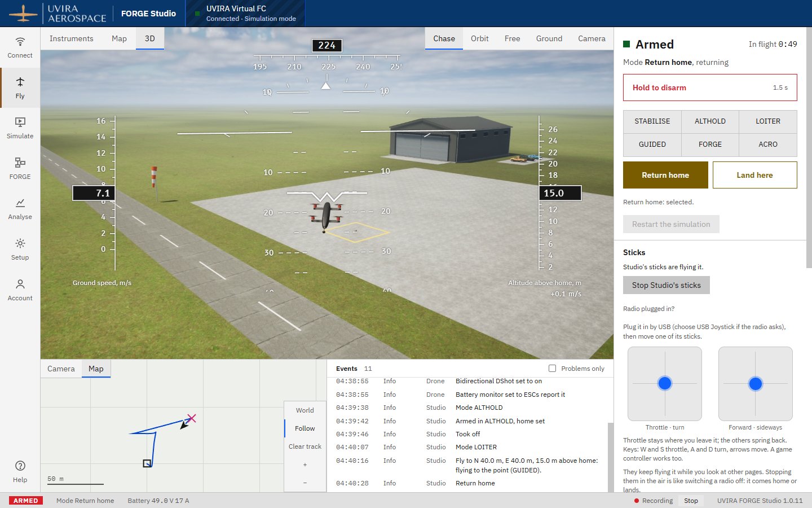Screen dimensions: 812x508
Task: Select the Fly page icon
Action: (20, 82)
